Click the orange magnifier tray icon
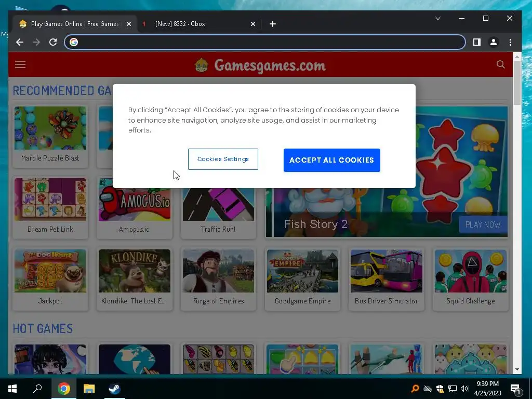Viewport: 532px width, 399px height. 415,389
